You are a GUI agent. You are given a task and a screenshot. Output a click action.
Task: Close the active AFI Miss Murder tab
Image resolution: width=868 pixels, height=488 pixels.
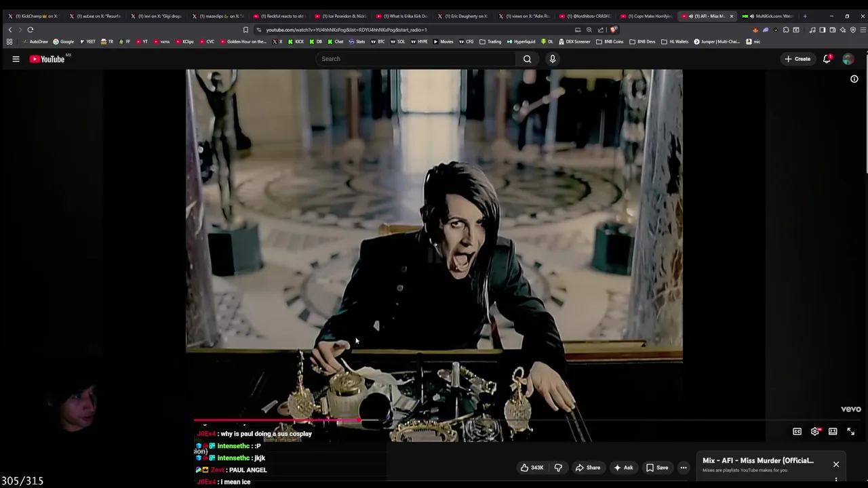click(732, 16)
